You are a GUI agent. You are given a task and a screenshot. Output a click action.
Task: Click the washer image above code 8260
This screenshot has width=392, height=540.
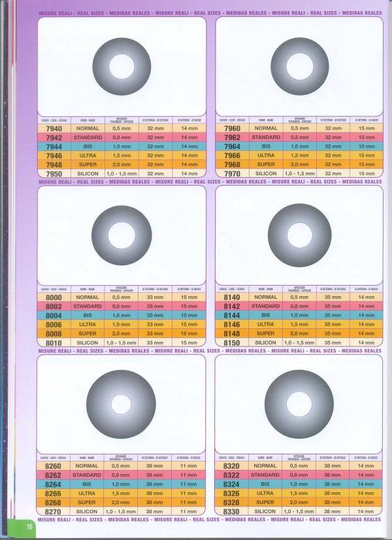[x=121, y=404]
